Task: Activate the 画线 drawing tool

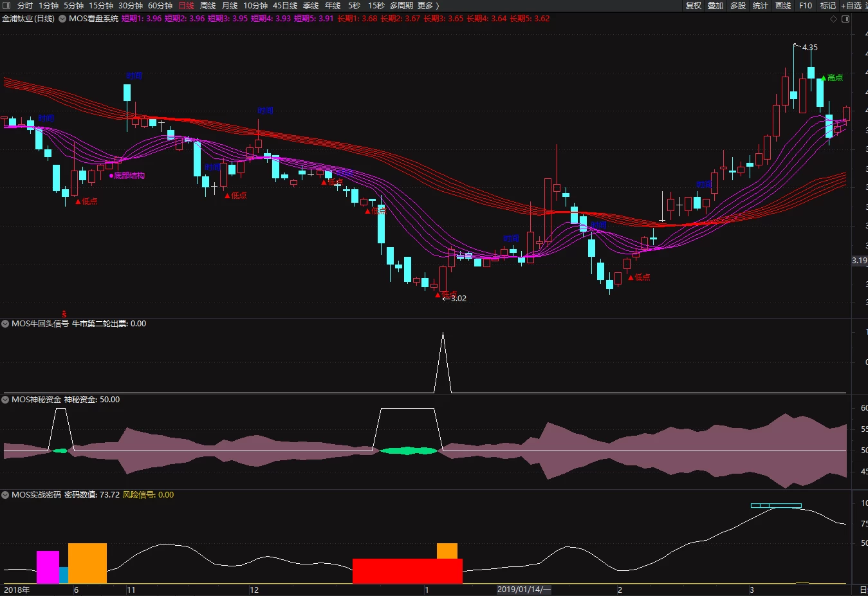Action: point(783,6)
